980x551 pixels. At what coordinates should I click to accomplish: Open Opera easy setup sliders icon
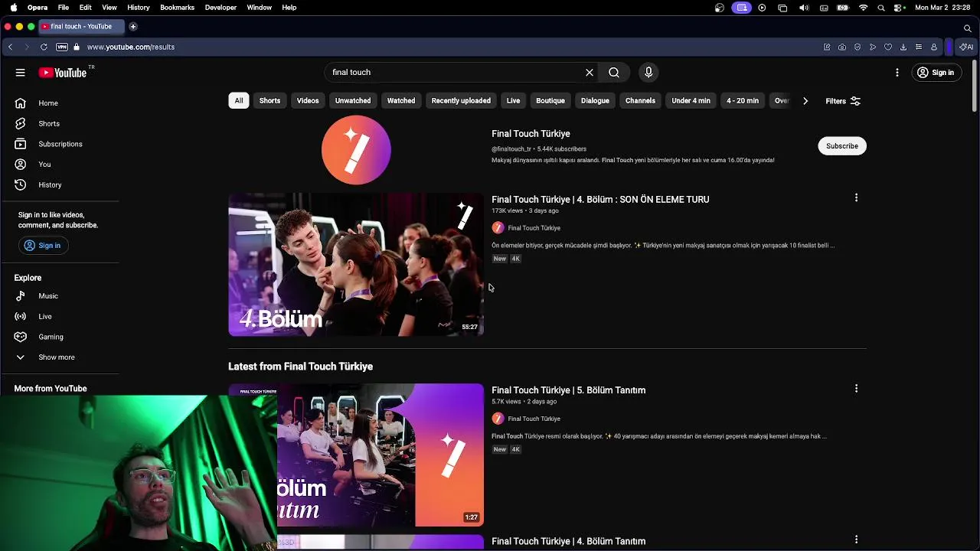919,47
